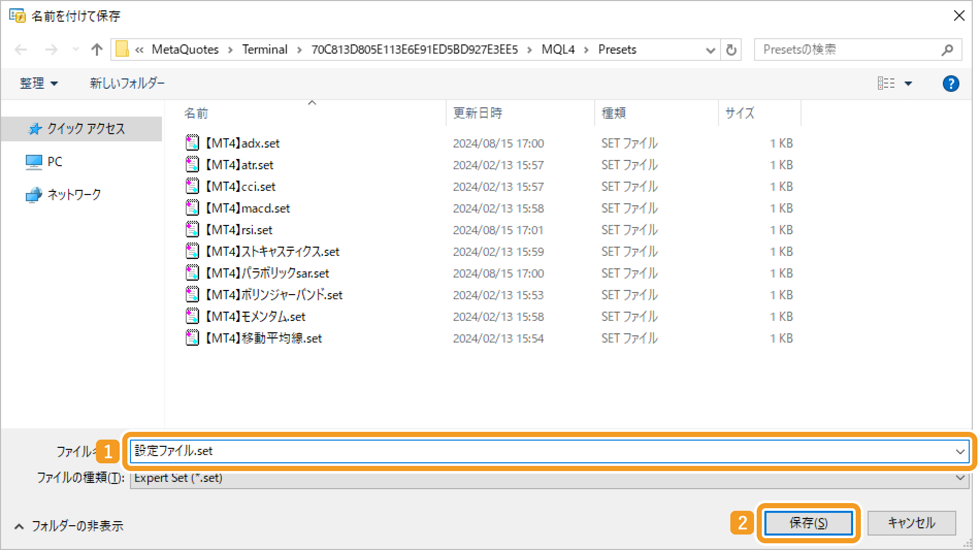Open the view options dropdown arrow
This screenshot has width=980, height=550.
click(908, 84)
